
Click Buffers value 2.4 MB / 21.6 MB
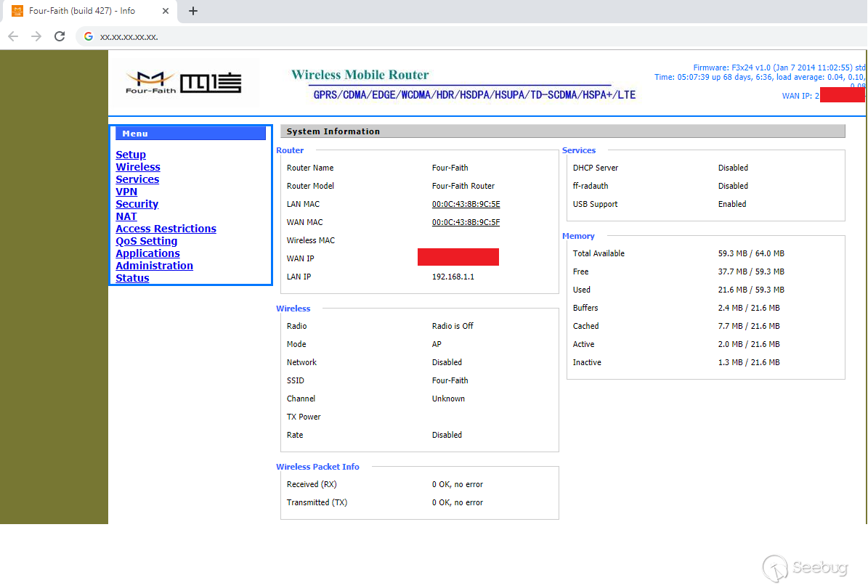coord(749,308)
